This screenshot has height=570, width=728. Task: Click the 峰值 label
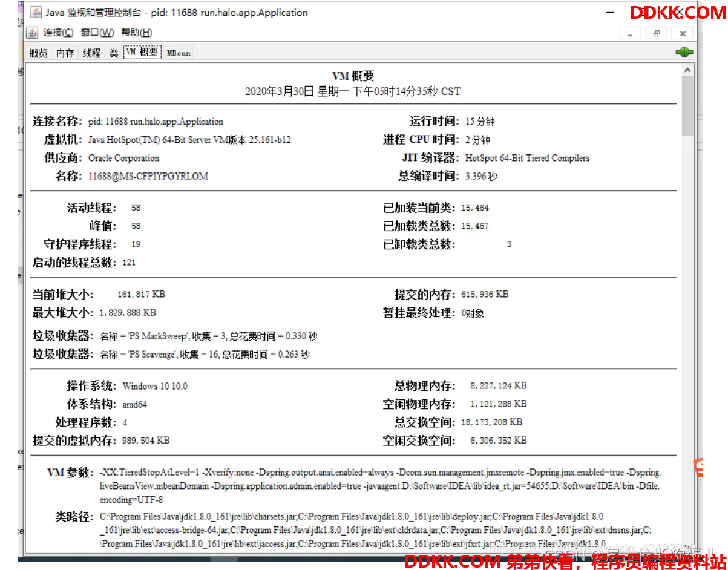click(x=102, y=226)
